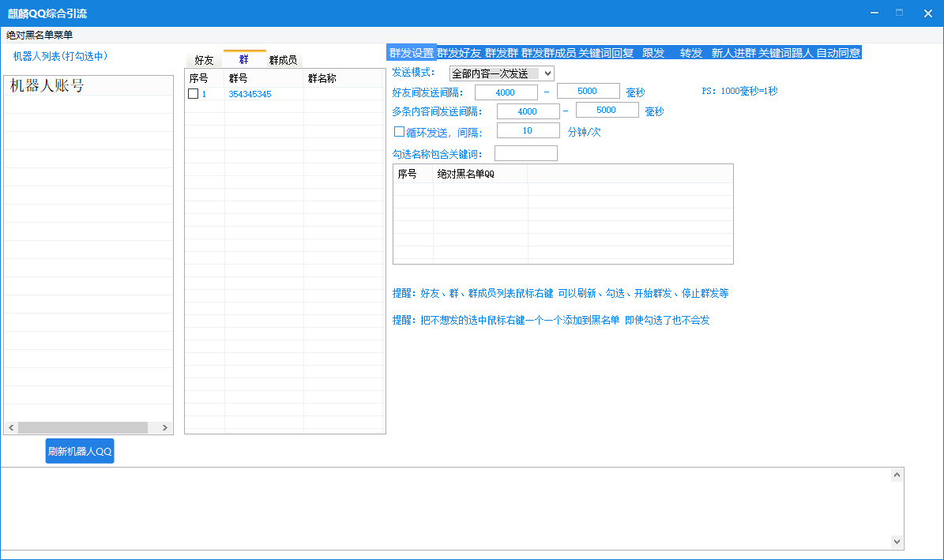The image size is (944, 560).
Task: Switch to the 好友 tab
Action: [x=204, y=60]
